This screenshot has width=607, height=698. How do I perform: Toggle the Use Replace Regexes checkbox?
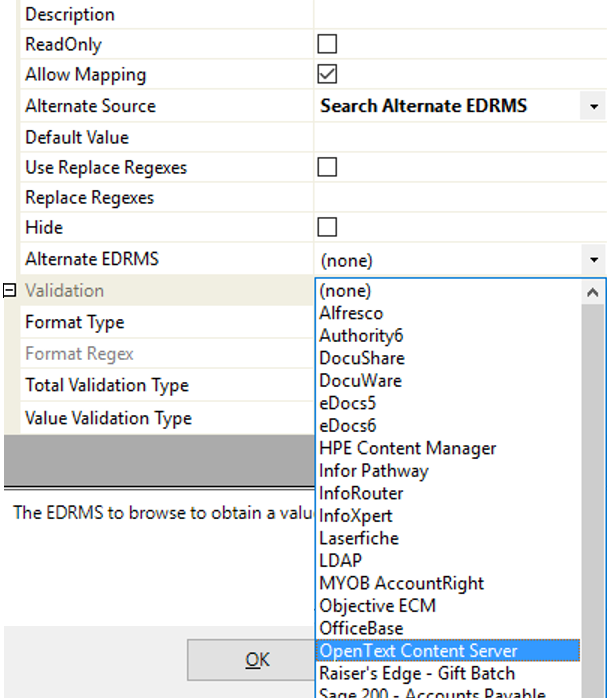pos(327,167)
